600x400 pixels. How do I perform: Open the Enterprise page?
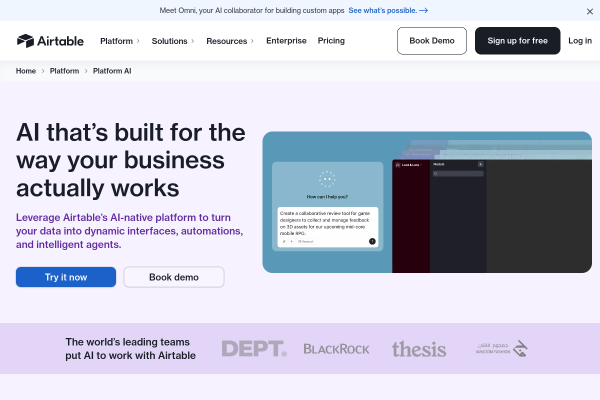(286, 41)
